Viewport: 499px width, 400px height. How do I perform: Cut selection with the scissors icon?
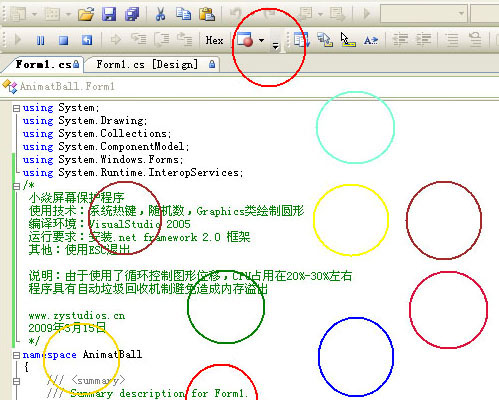pos(161,15)
